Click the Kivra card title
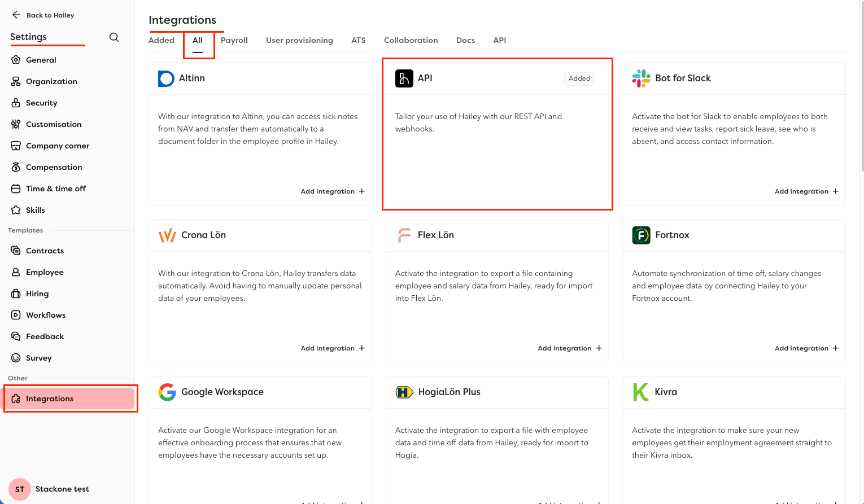The image size is (864, 504). (666, 392)
